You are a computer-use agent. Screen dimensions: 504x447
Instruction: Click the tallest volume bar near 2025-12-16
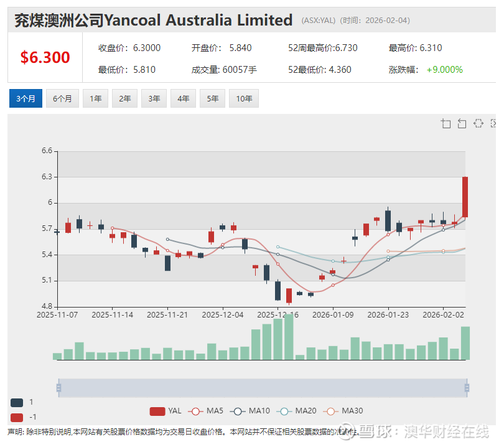pos(289,337)
